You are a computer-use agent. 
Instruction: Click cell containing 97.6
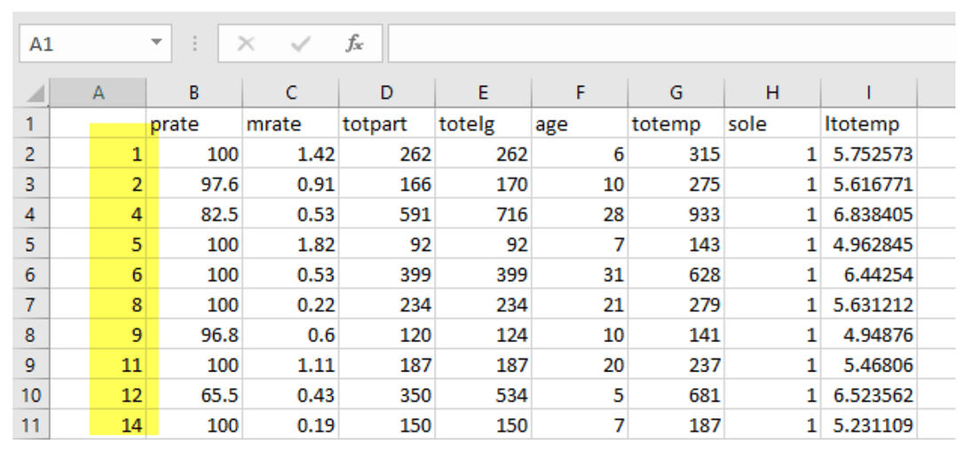click(194, 183)
